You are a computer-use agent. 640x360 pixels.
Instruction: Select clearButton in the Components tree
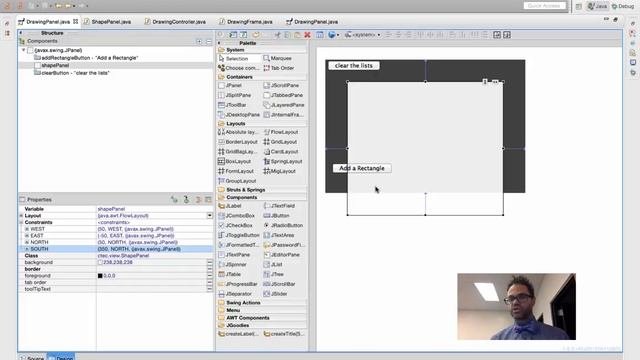click(72, 73)
